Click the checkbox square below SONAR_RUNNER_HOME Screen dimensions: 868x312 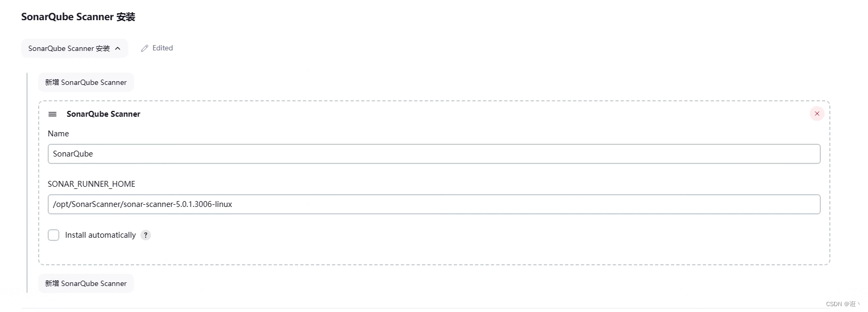[x=54, y=235]
